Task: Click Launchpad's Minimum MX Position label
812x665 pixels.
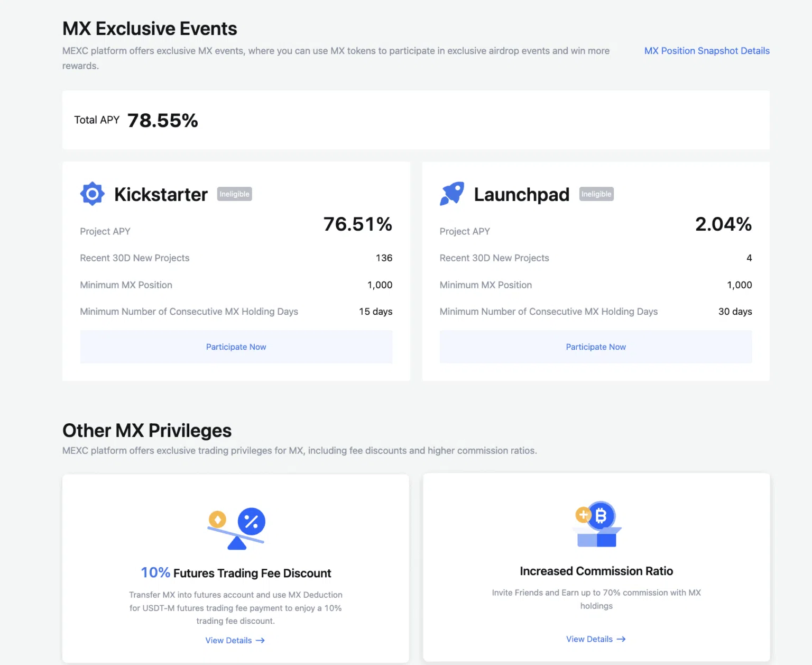Action: pos(486,285)
